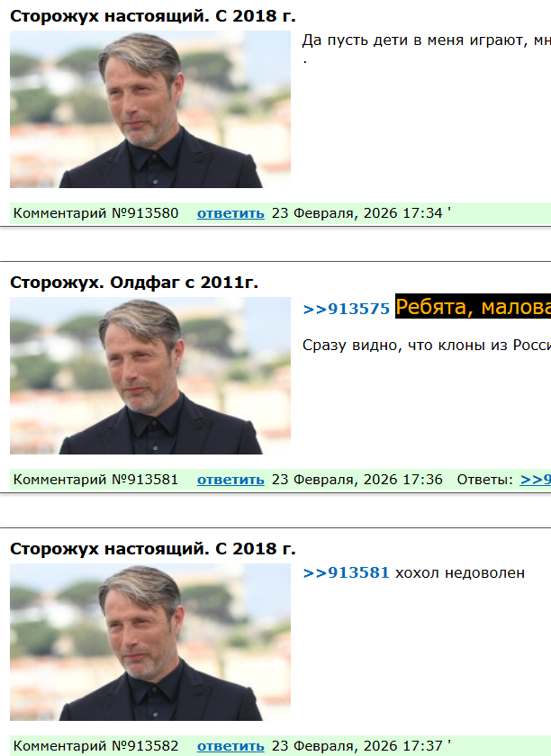This screenshot has height=756, width=551.
Task: Click the 'Комментарий №913580' label
Action: click(x=95, y=213)
